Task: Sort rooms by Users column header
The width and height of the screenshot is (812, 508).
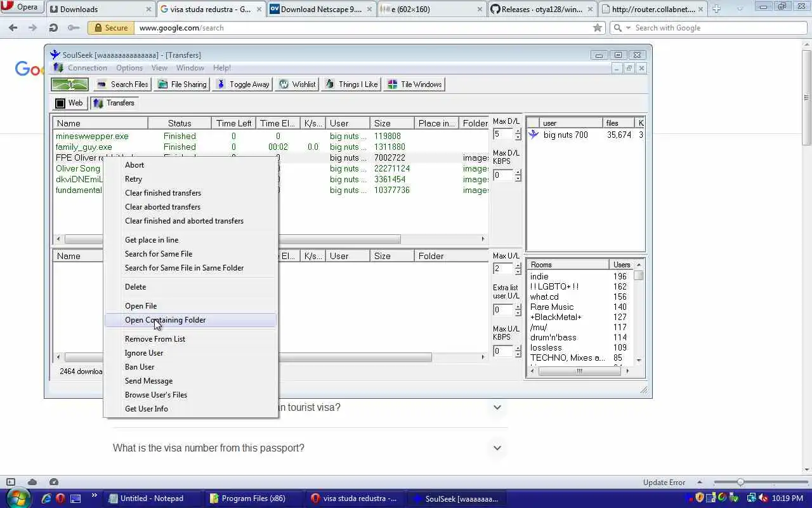Action: tap(621, 265)
